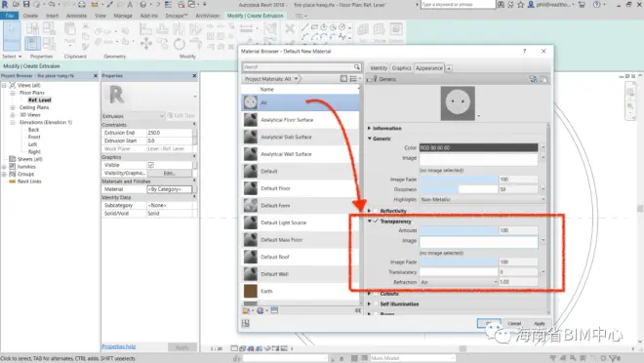Collapse the Generic section

click(x=369, y=139)
